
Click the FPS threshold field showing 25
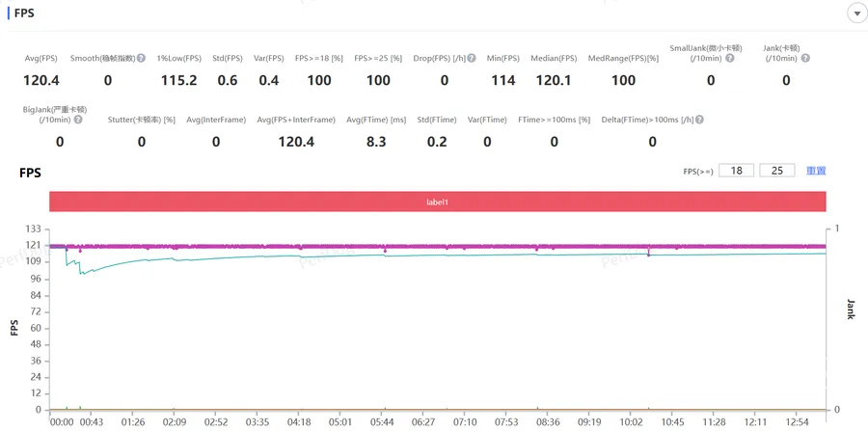(x=777, y=171)
